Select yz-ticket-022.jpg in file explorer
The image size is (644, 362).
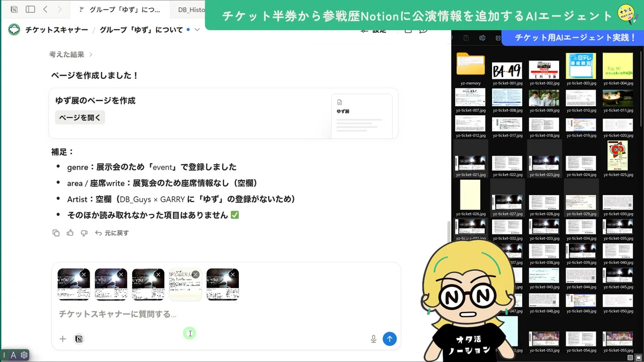tap(507, 166)
